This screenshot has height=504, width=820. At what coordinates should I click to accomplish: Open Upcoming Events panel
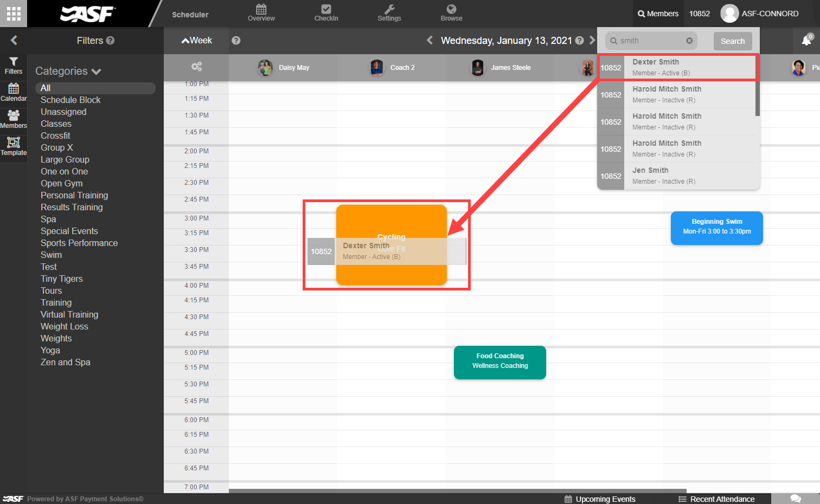point(600,499)
